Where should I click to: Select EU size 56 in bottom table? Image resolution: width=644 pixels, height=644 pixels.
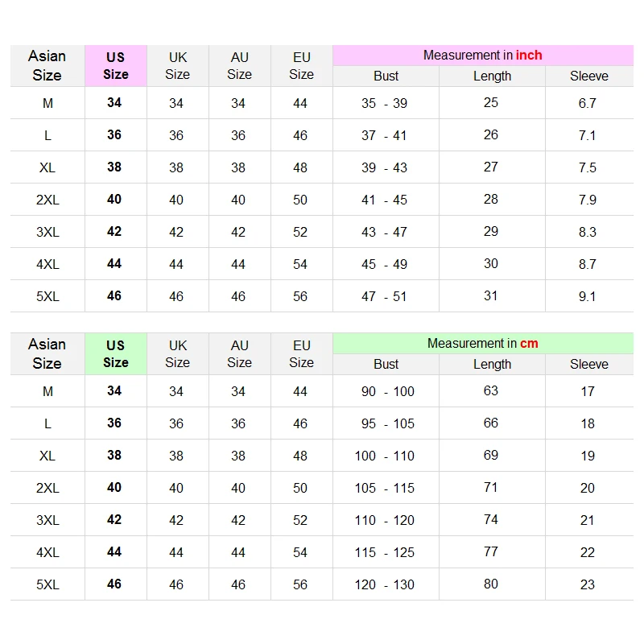coord(300,584)
